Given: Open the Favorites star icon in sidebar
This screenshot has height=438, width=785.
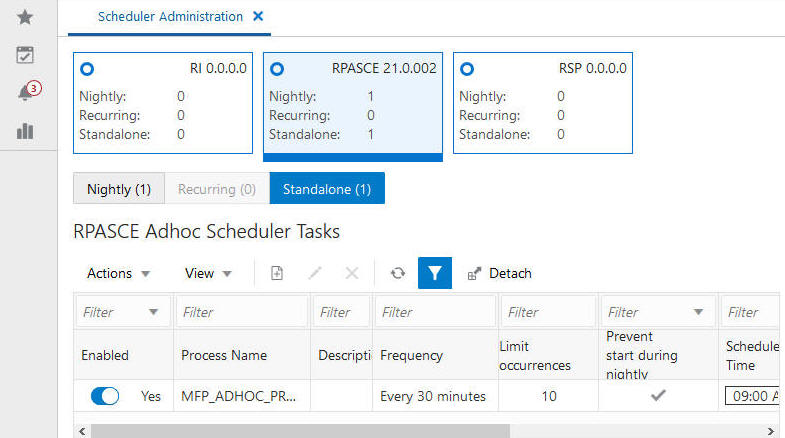Looking at the screenshot, I should [x=25, y=18].
